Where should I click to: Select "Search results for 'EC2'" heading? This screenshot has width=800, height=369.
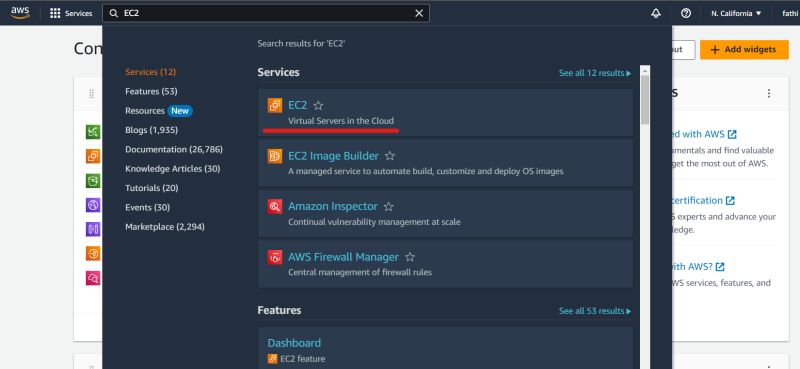coord(301,44)
